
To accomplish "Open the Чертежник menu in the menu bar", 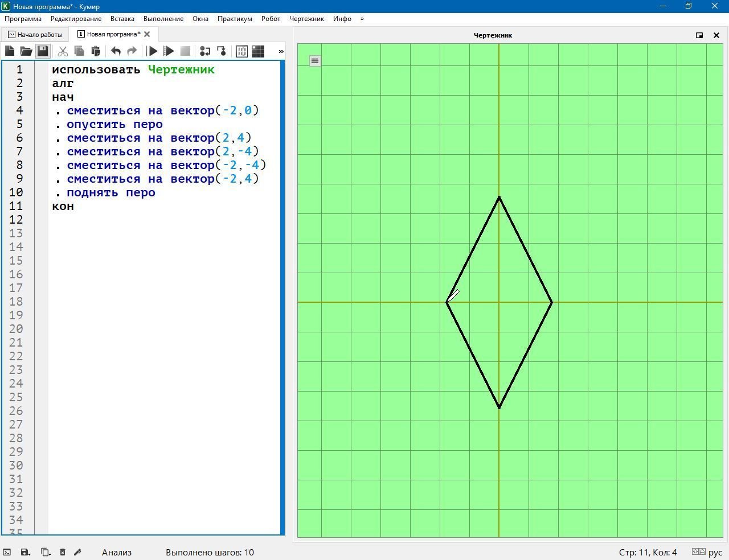I will (306, 19).
